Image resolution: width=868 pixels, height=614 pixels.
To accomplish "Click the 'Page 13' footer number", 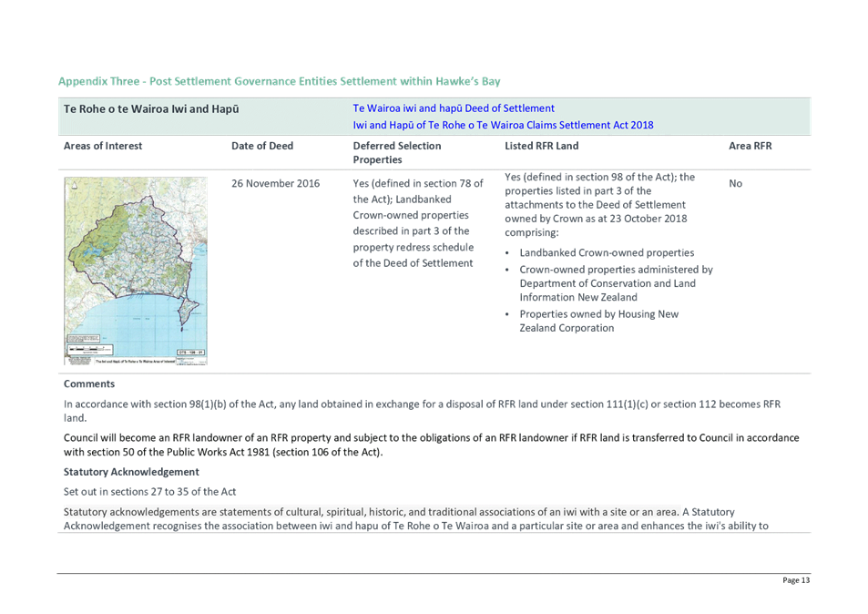I will coord(796,580).
